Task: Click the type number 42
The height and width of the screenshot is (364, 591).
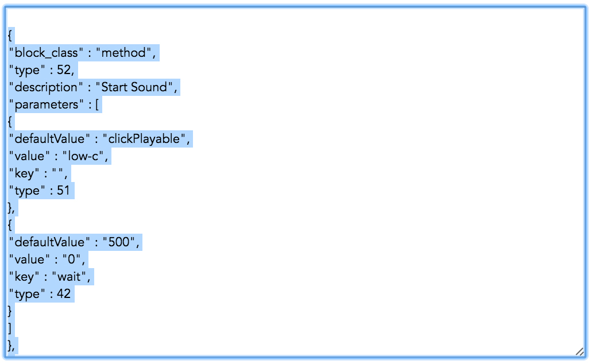Action: coord(64,294)
